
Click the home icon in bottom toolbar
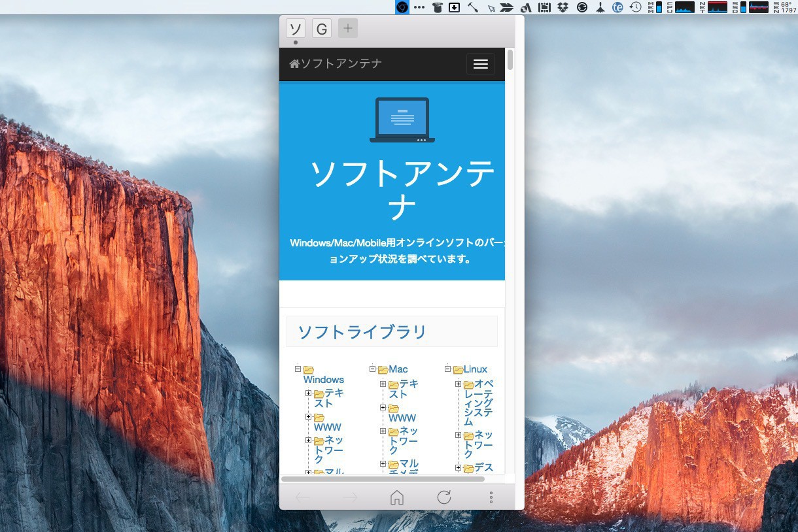click(x=396, y=497)
